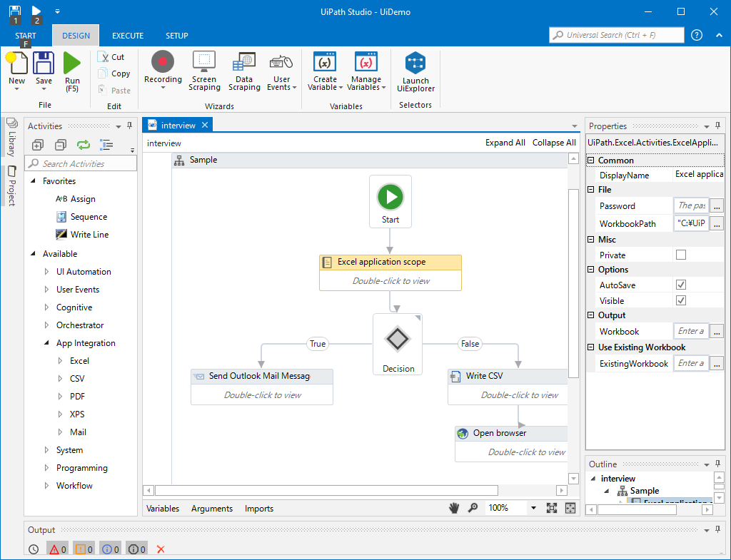731x560 pixels.
Task: Click the Collapse All link in designer
Action: 554,143
